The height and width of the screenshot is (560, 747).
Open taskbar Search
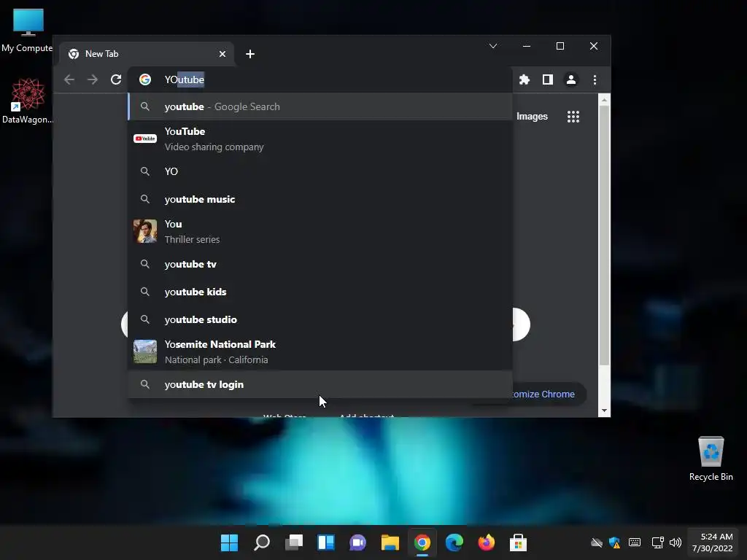262,542
